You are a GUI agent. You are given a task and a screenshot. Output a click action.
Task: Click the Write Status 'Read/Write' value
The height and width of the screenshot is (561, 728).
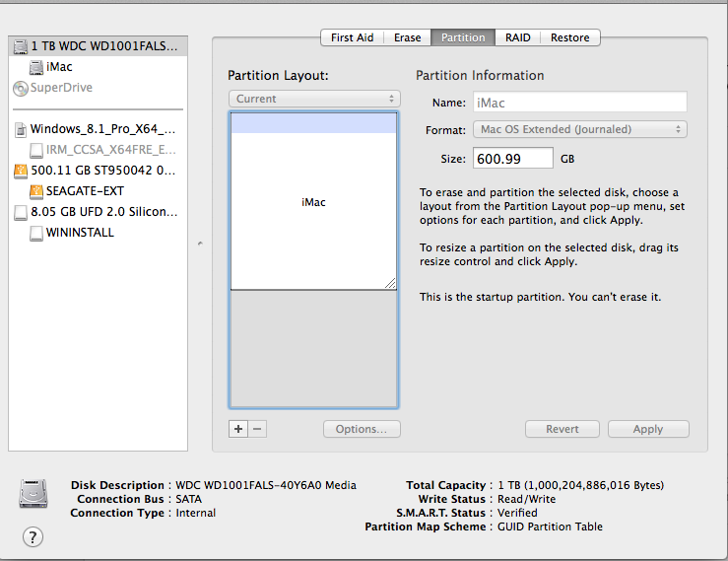tap(526, 499)
